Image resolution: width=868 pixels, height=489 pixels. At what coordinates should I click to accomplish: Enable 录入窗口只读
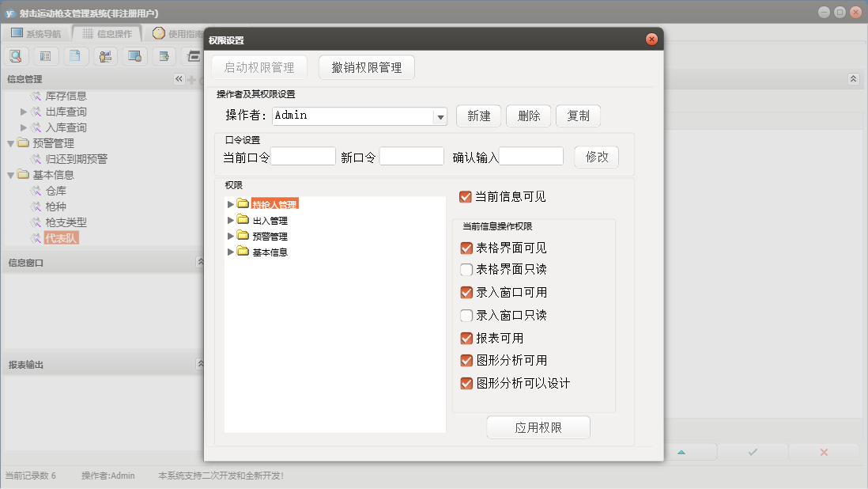coord(466,316)
